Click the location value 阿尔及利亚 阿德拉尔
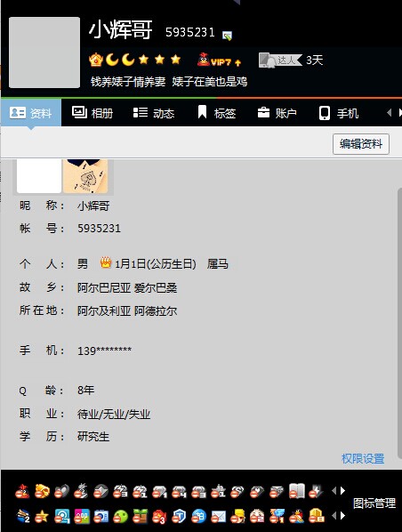This screenshot has height=532, width=402. pyautogui.click(x=127, y=310)
